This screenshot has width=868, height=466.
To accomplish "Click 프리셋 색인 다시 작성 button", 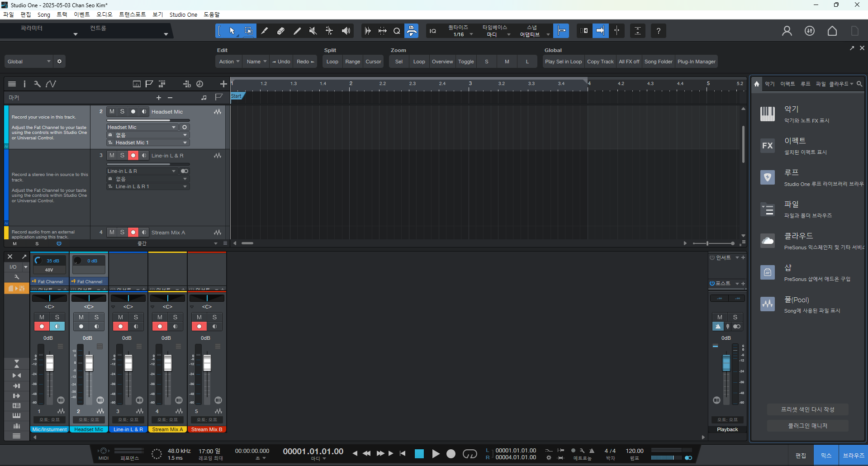I will pyautogui.click(x=808, y=409).
